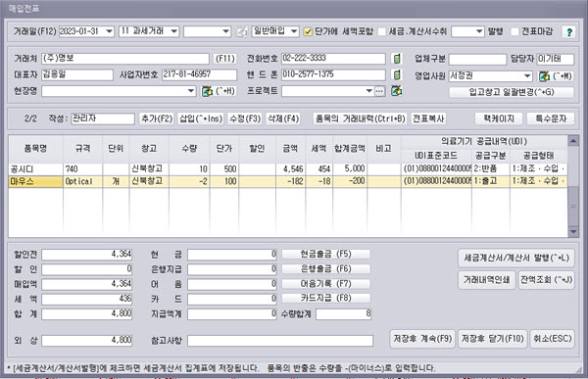Click 입고창고 일괄변경(^+G) button
588x379 pixels.
tap(512, 92)
